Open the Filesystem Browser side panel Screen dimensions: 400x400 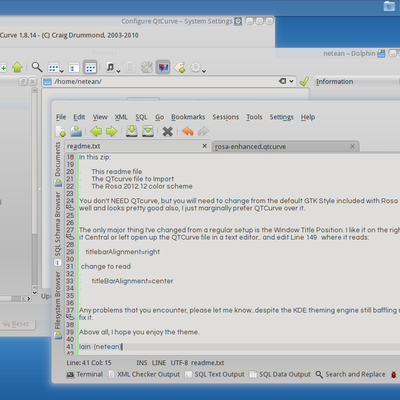tap(58, 305)
